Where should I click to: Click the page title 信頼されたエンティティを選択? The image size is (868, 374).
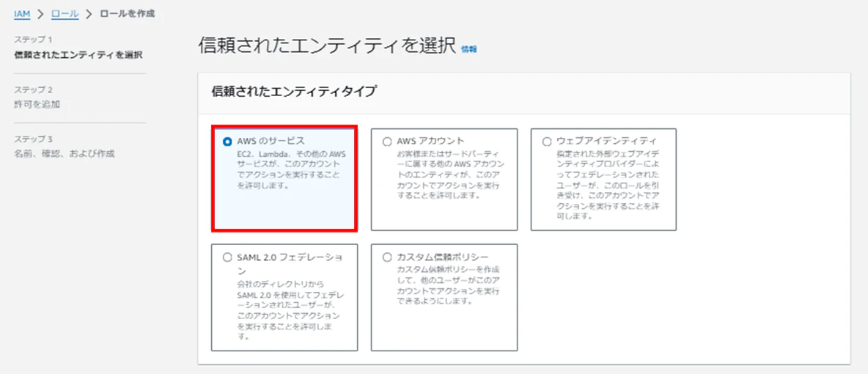click(x=327, y=46)
